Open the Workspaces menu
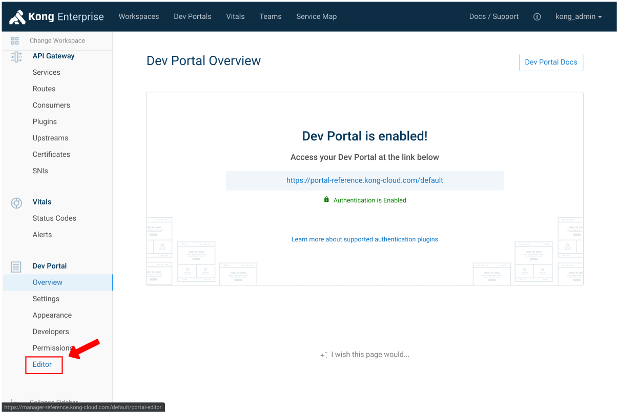 (x=139, y=17)
